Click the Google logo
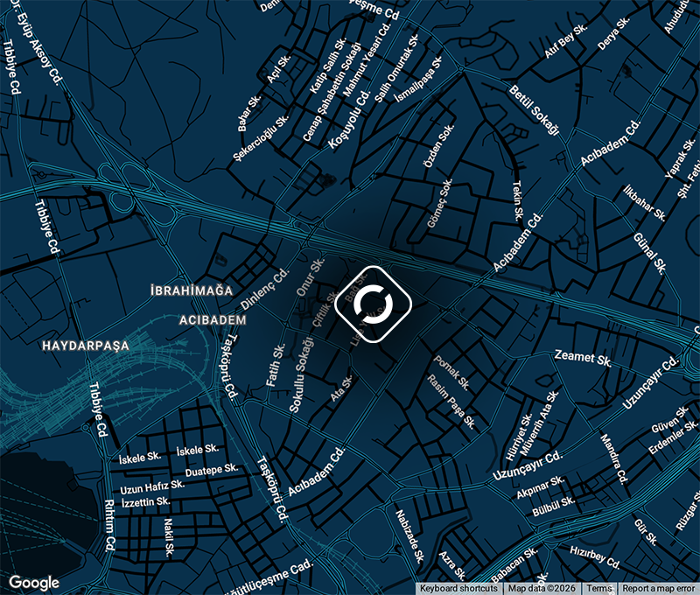 35,583
